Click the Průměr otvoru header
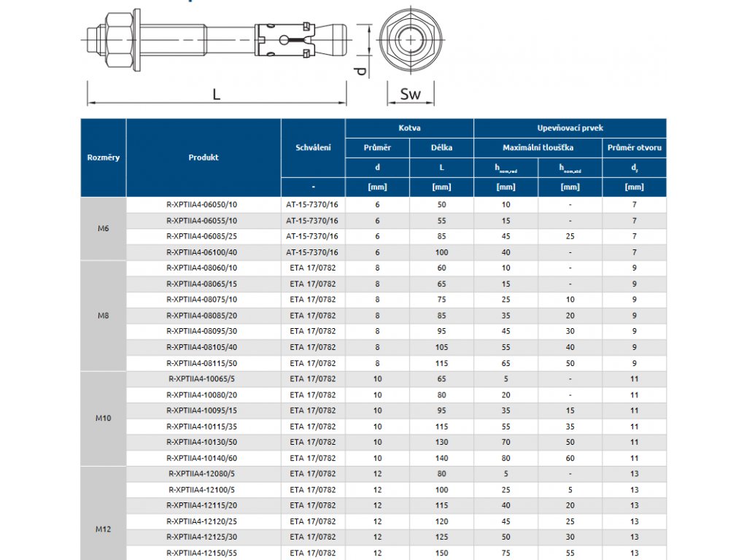747x560 pixels. (x=634, y=147)
